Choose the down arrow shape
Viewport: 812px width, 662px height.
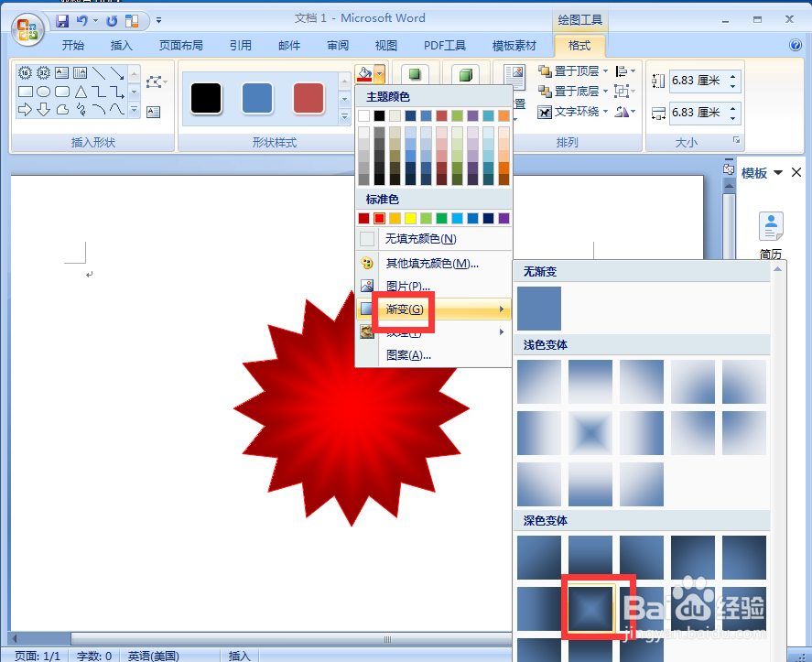(x=44, y=109)
